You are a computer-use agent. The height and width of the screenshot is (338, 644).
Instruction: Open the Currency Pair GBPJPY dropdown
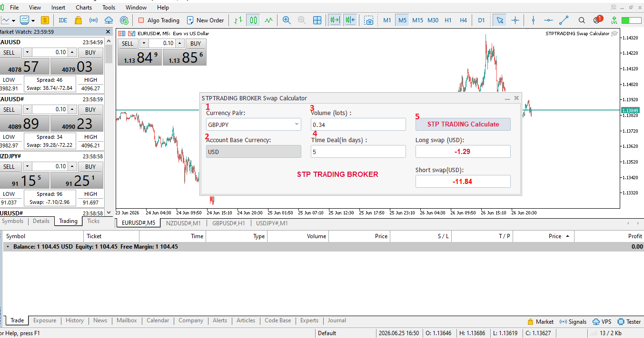253,125
